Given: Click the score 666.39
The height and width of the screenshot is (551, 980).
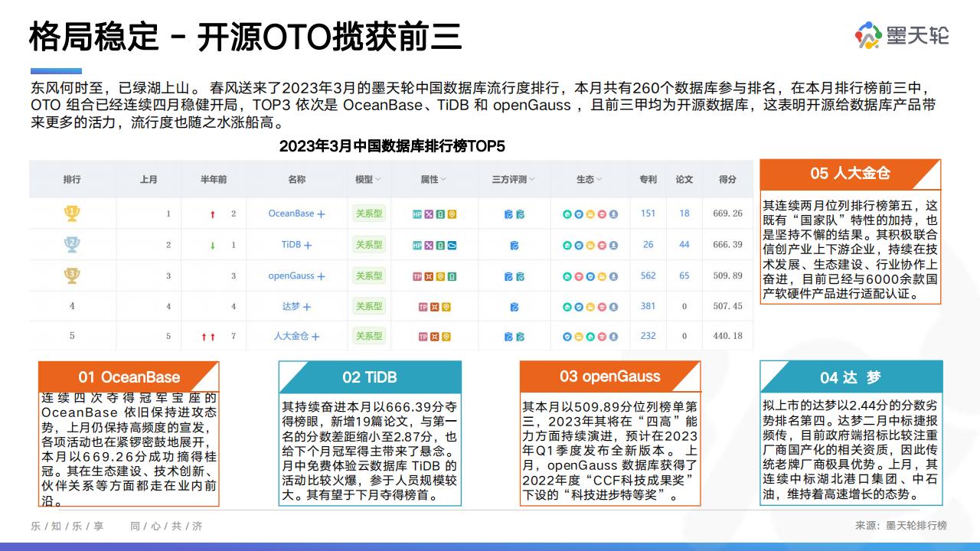Looking at the screenshot, I should tap(727, 245).
